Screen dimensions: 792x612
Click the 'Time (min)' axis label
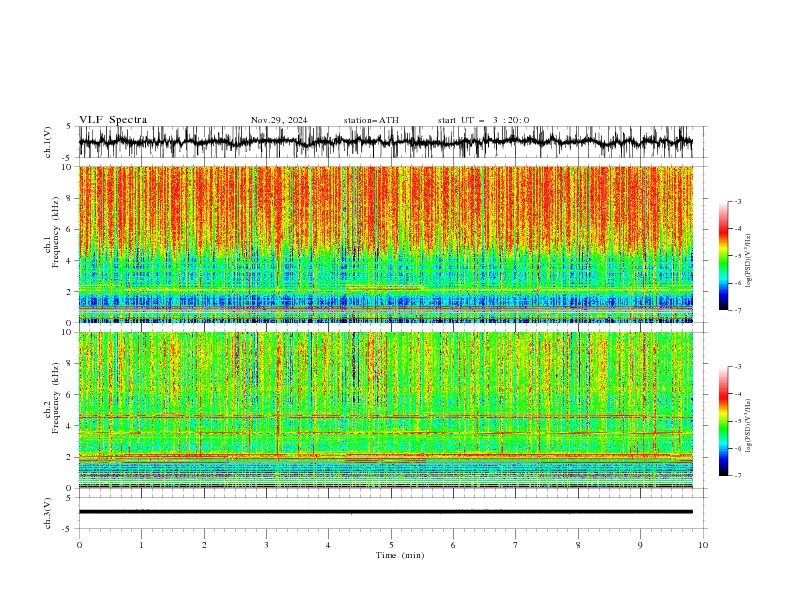coord(400,555)
